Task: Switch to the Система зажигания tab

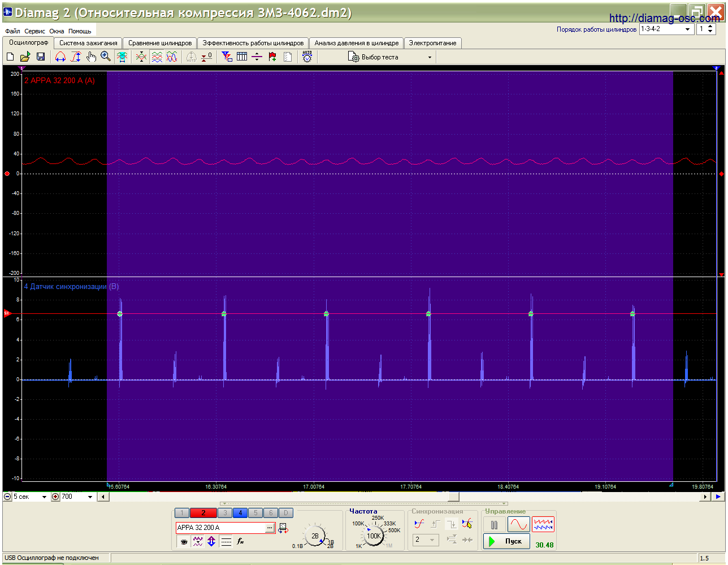Action: [x=88, y=43]
